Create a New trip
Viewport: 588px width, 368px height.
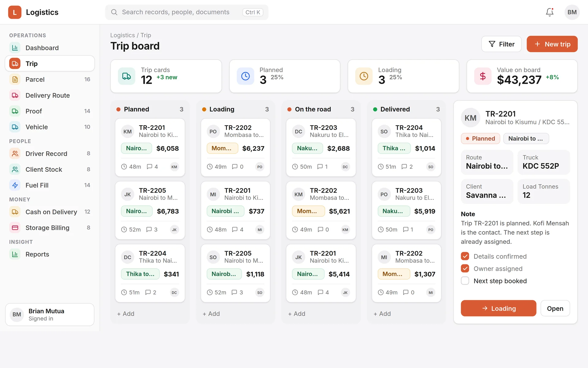[552, 44]
